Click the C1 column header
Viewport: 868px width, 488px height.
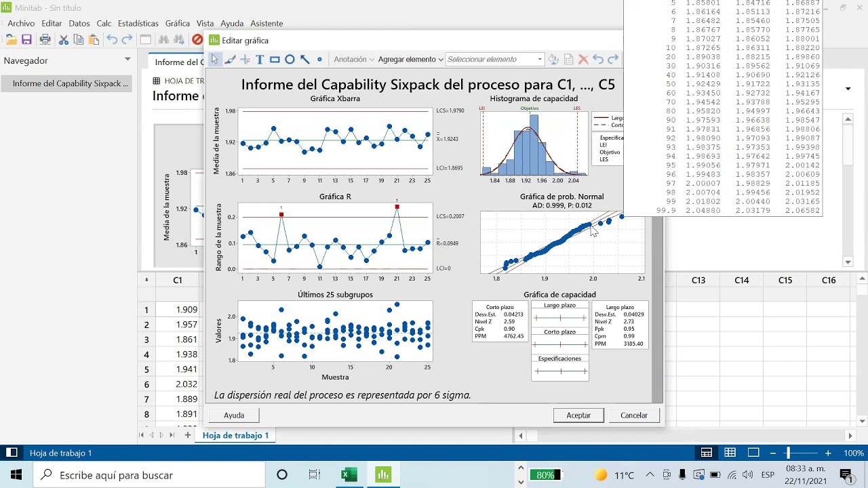178,280
